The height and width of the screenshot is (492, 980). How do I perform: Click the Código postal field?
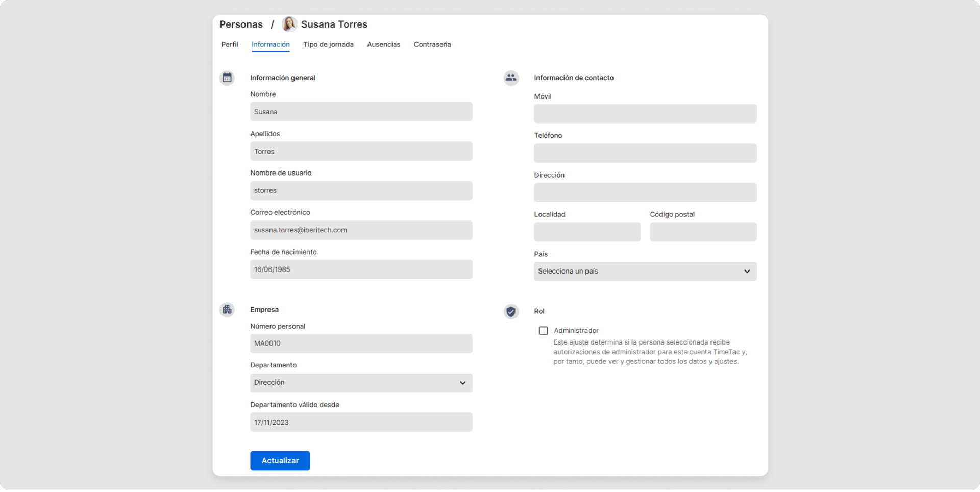point(703,232)
